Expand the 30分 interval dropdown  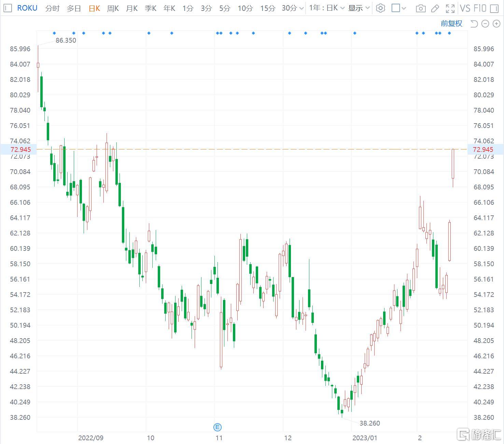coord(293,8)
